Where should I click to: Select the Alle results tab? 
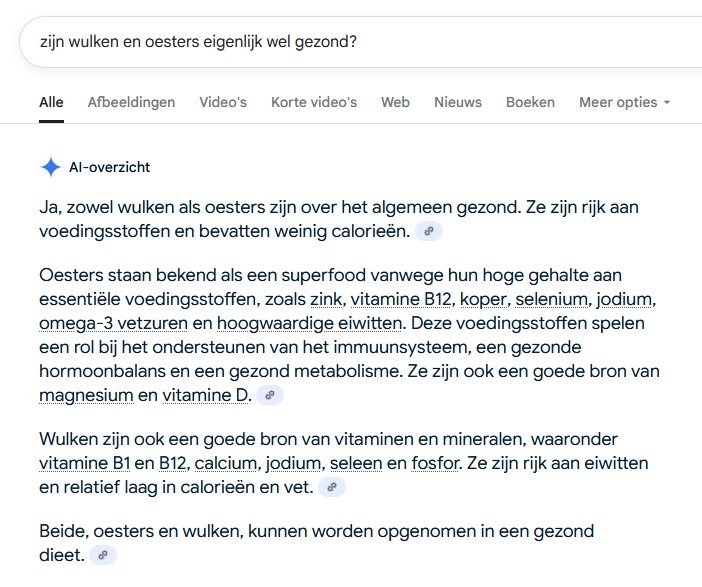(x=51, y=102)
